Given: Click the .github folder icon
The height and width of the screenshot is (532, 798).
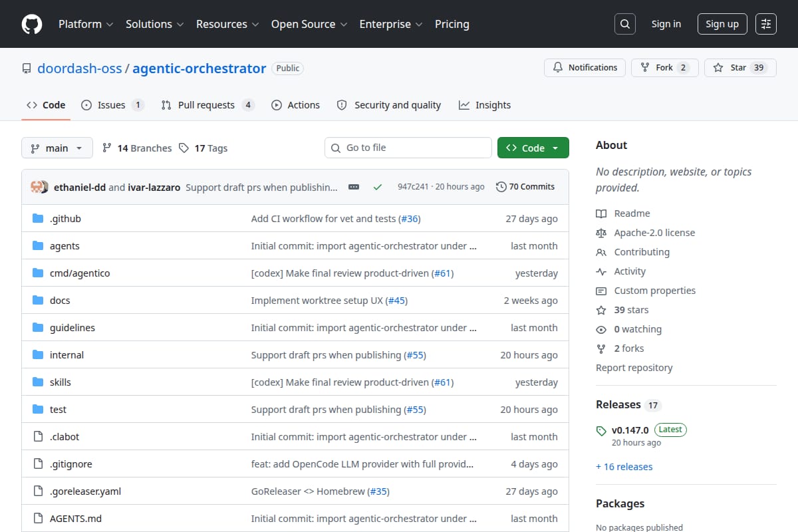Looking at the screenshot, I should [x=38, y=219].
